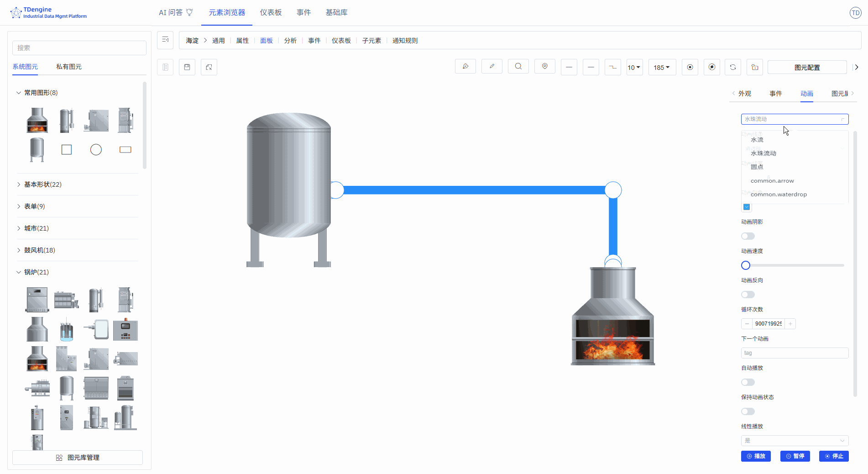
Task: Open 图元库管理 at sidebar bottom
Action: pyautogui.click(x=77, y=457)
